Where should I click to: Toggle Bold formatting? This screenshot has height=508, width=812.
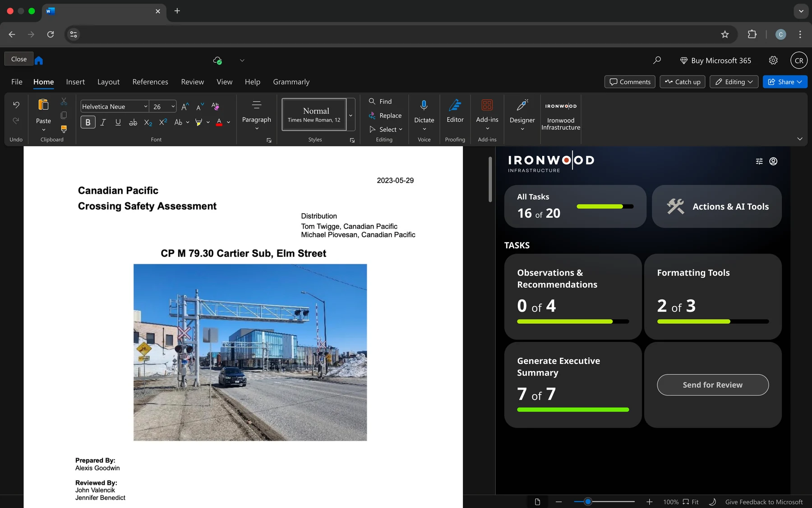coord(88,122)
